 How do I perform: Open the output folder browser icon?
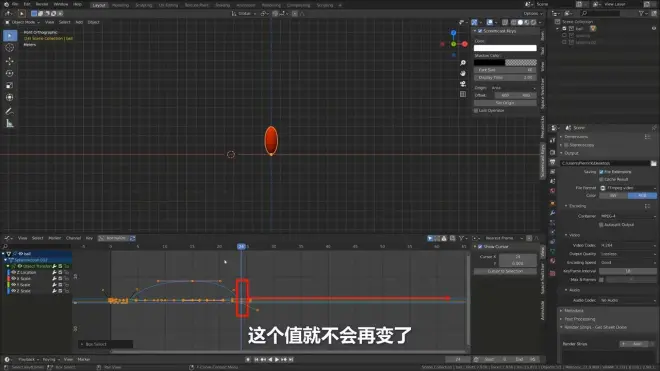pos(654,163)
